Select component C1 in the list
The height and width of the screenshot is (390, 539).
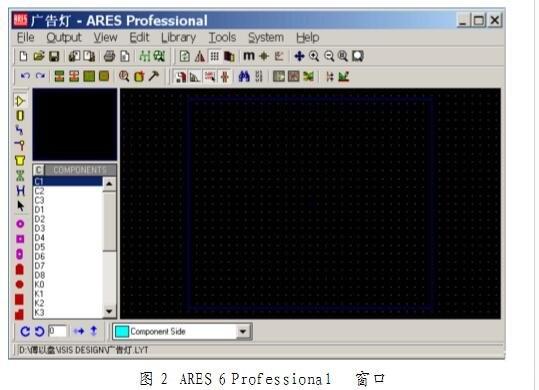pyautogui.click(x=67, y=181)
